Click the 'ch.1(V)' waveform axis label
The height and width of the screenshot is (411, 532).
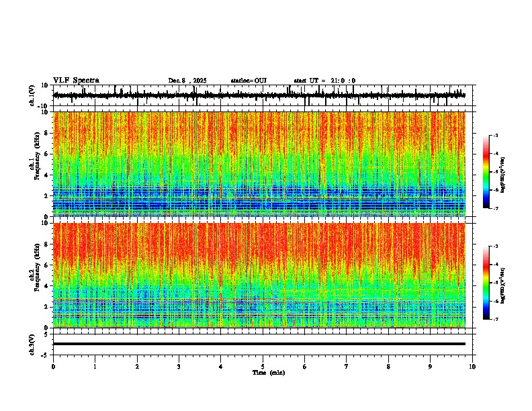pyautogui.click(x=32, y=95)
